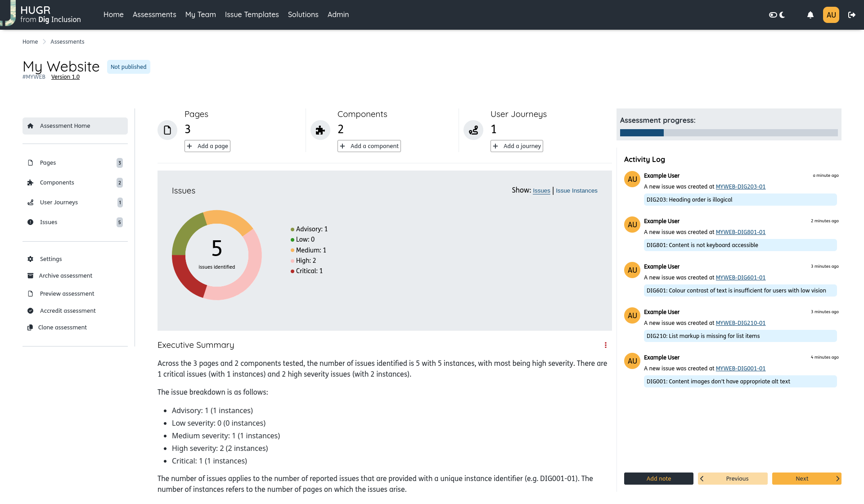Open the MYWEB-DIG203-01 issue link
The width and height of the screenshot is (864, 504).
pyautogui.click(x=740, y=187)
